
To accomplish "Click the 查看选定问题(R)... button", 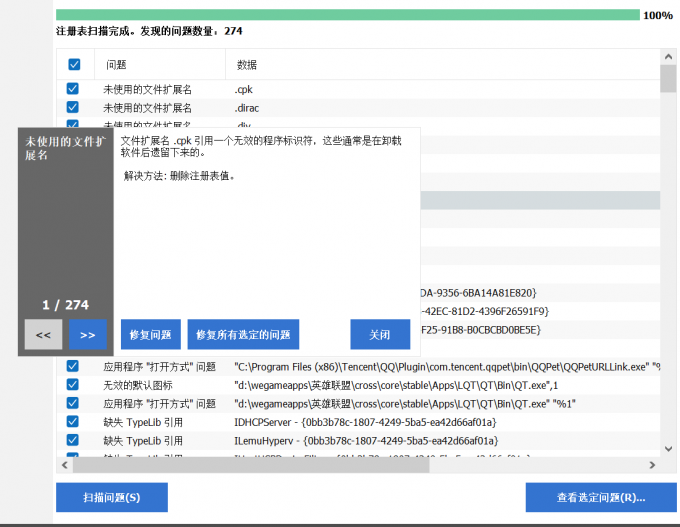I will coord(601,498).
